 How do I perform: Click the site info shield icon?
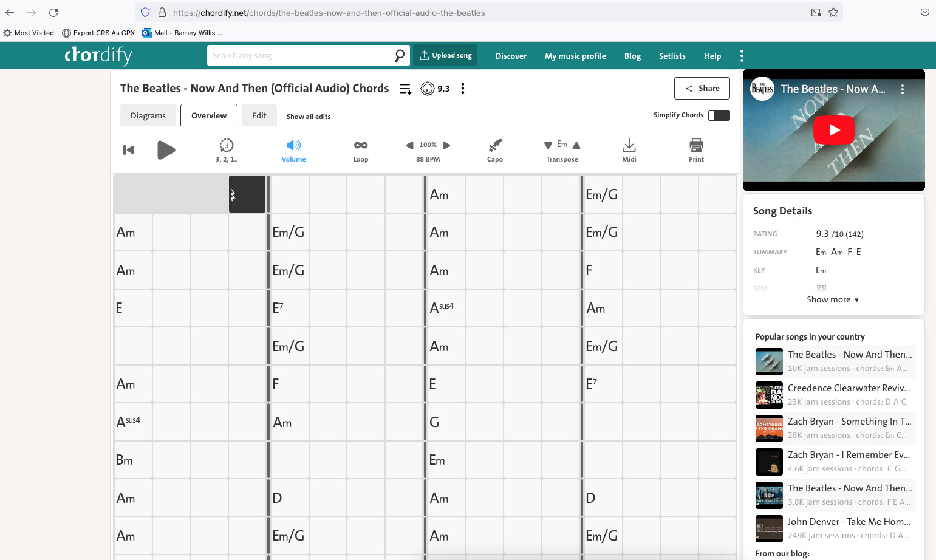point(145,12)
